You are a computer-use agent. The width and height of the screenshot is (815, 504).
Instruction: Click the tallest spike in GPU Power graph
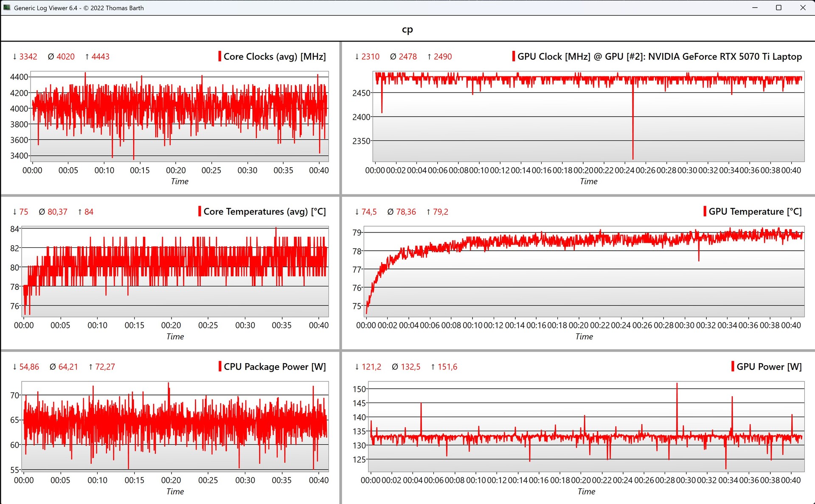click(677, 395)
